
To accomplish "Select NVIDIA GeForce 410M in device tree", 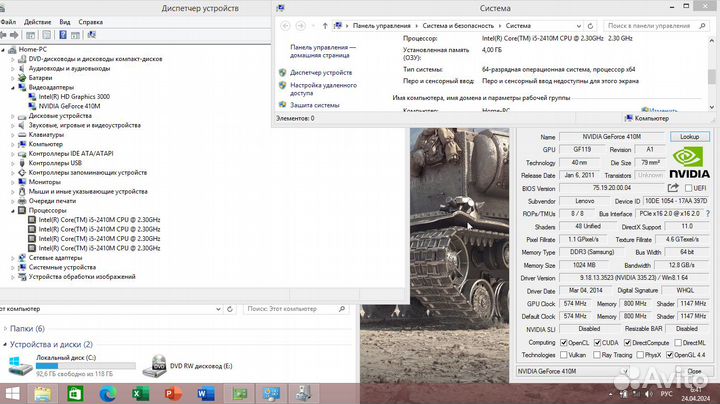I will coord(69,106).
